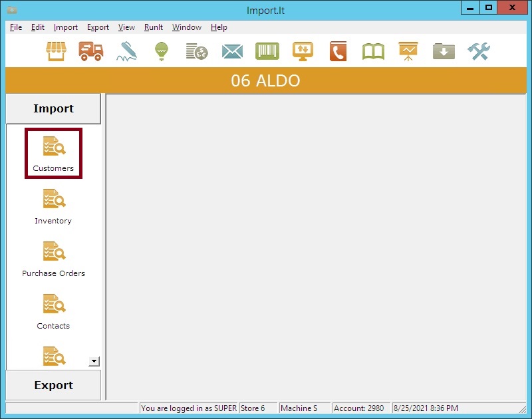The height and width of the screenshot is (419, 532).
Task: Open the Import menu
Action: click(x=65, y=27)
